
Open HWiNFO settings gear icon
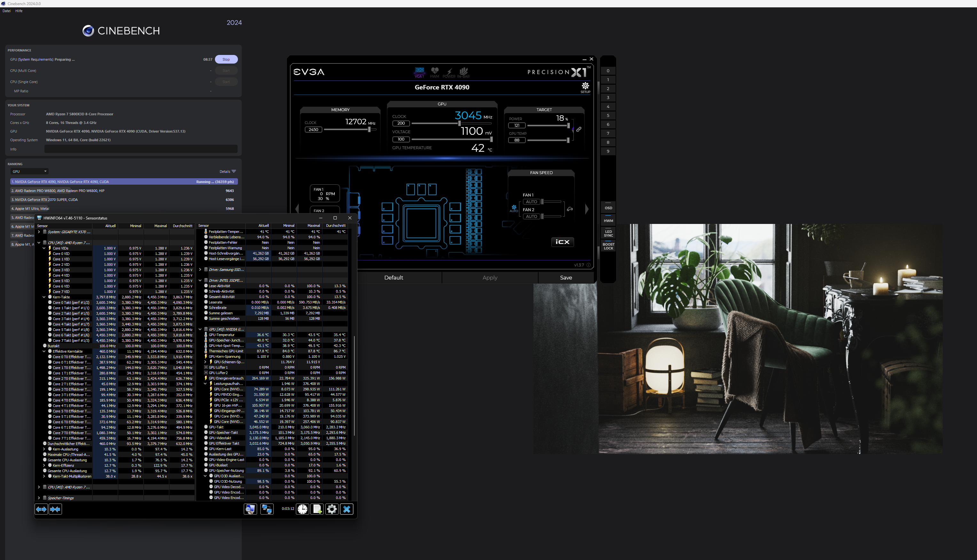(332, 509)
